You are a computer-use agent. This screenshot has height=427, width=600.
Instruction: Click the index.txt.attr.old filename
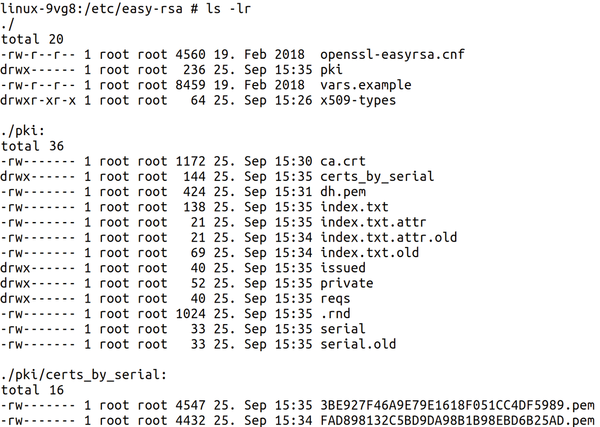coord(389,238)
